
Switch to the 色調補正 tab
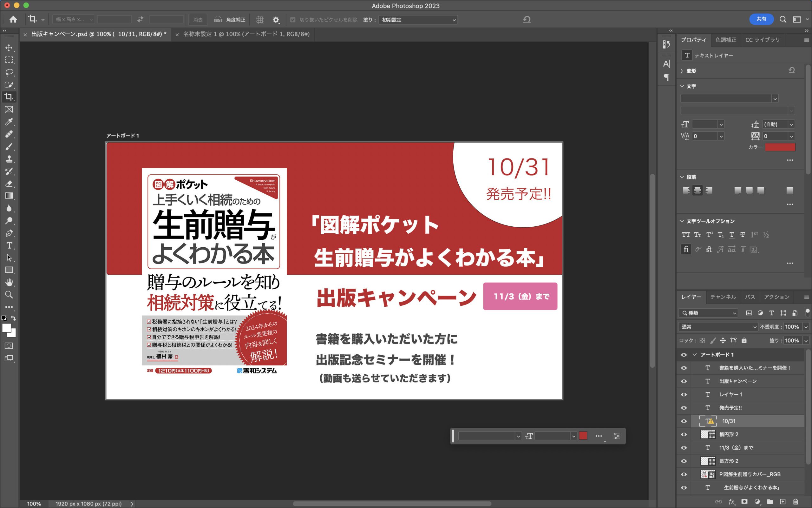[x=726, y=40]
